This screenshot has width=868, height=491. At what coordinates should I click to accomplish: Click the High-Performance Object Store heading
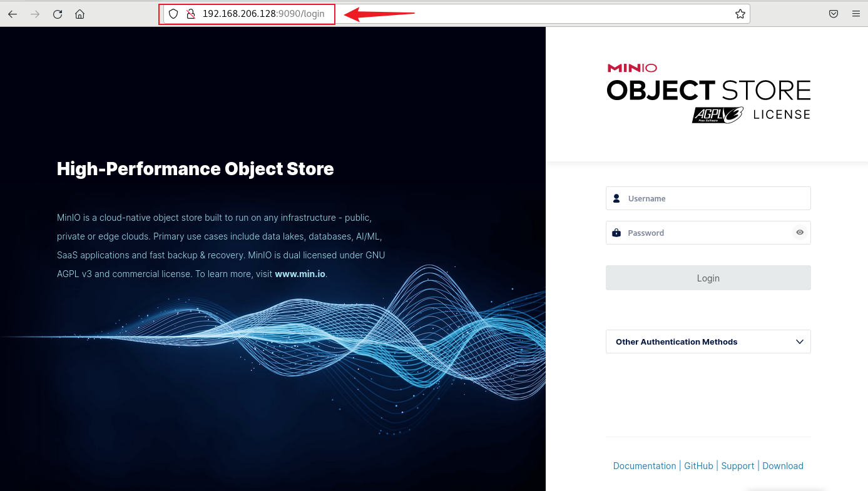tap(195, 169)
